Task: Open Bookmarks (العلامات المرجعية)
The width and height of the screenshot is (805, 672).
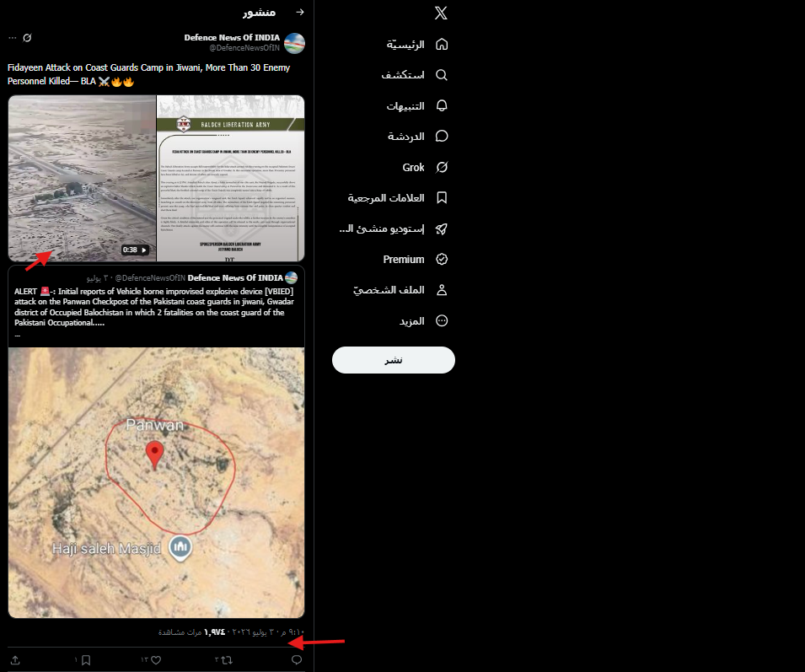Action: (397, 198)
